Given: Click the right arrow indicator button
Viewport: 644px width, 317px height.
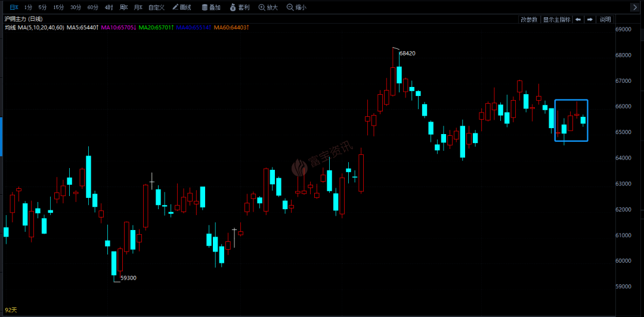Looking at the screenshot, I should (590, 19).
